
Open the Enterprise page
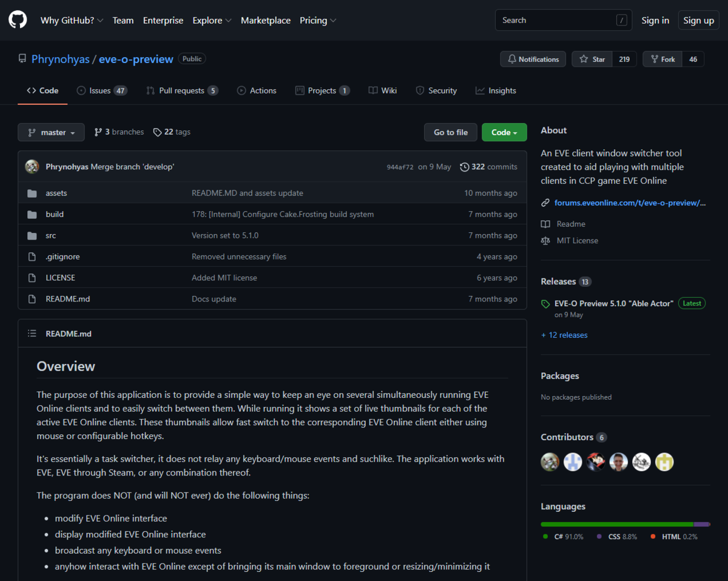click(x=163, y=20)
